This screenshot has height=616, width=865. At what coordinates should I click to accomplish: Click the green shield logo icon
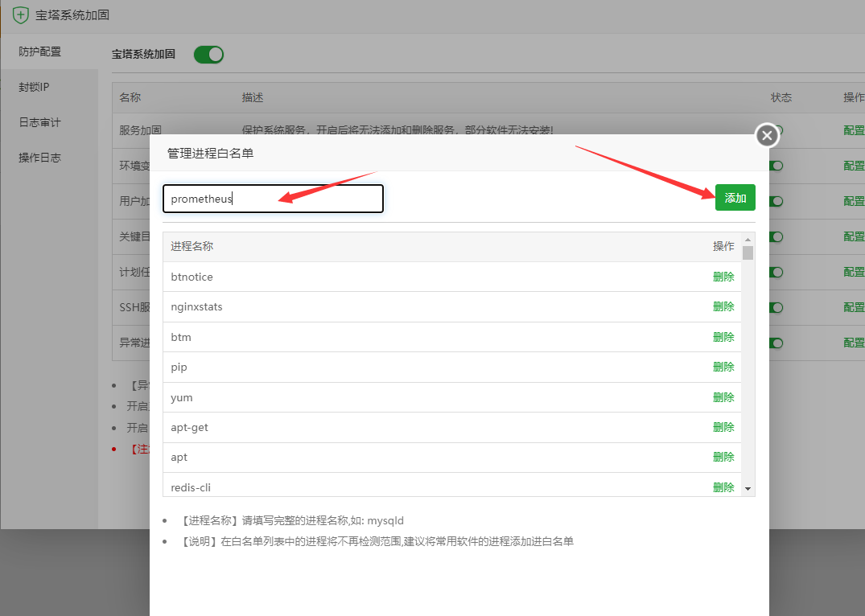[20, 14]
